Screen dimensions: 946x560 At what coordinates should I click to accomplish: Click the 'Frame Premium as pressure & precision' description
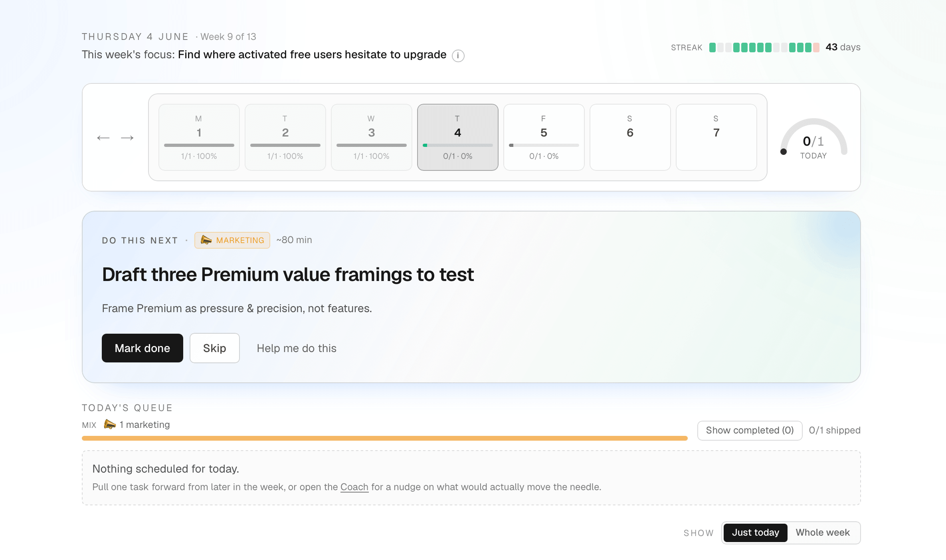(237, 309)
